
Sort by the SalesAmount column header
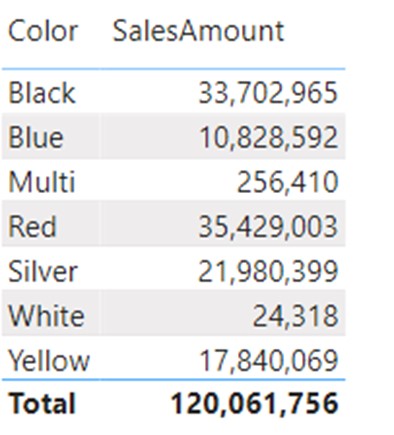pos(198,31)
